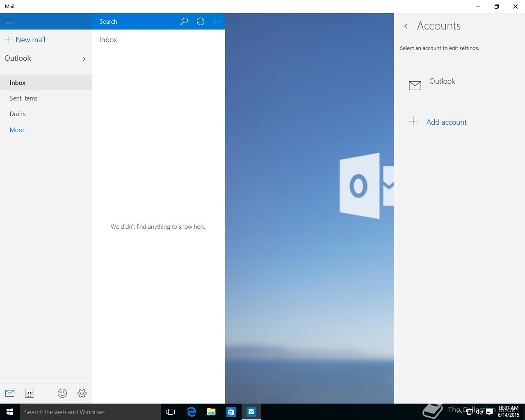The height and width of the screenshot is (420, 525).
Task: Open the Windows Start menu
Action: tap(10, 412)
